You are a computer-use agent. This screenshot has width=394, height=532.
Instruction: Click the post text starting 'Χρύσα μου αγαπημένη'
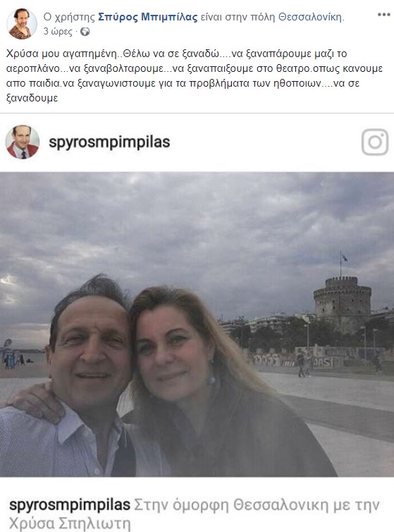click(x=195, y=76)
